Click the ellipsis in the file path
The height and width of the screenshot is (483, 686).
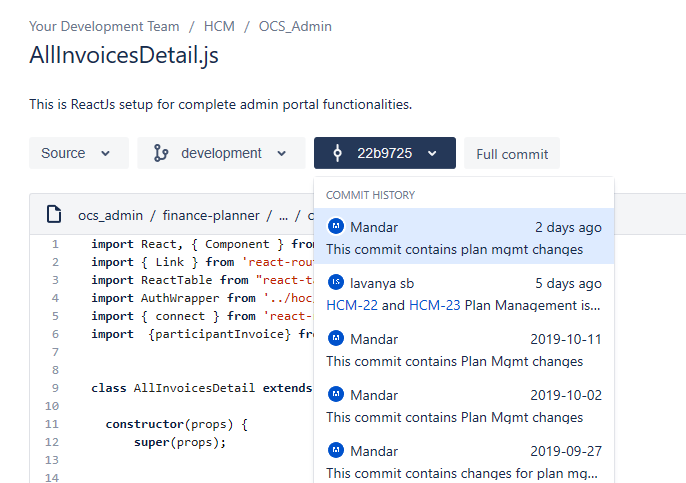[x=284, y=216]
